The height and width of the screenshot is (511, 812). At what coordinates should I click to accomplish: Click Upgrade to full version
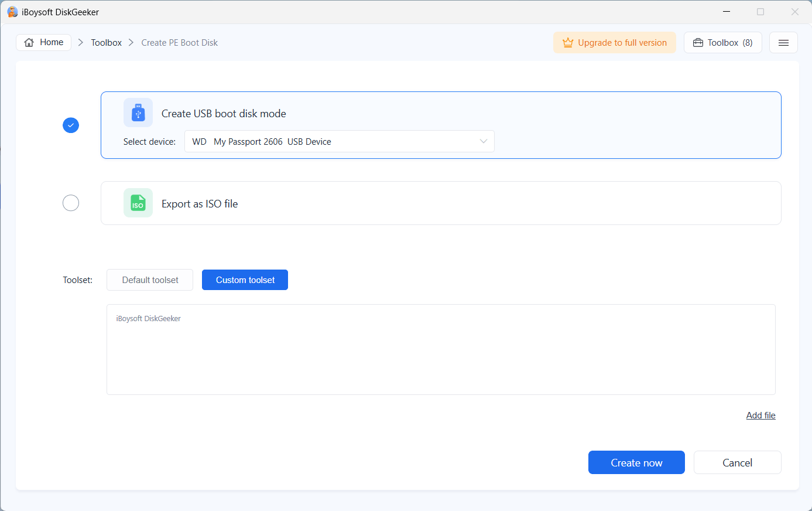615,43
